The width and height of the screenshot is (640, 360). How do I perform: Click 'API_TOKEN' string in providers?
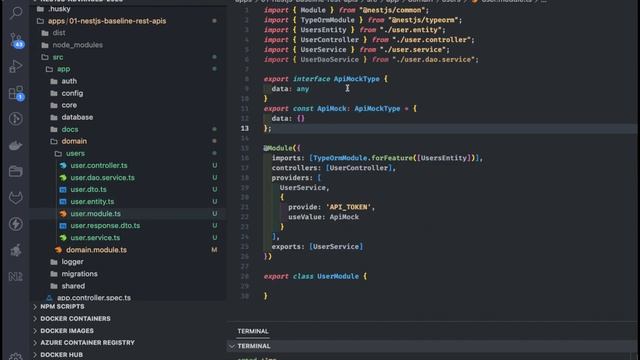coord(348,207)
